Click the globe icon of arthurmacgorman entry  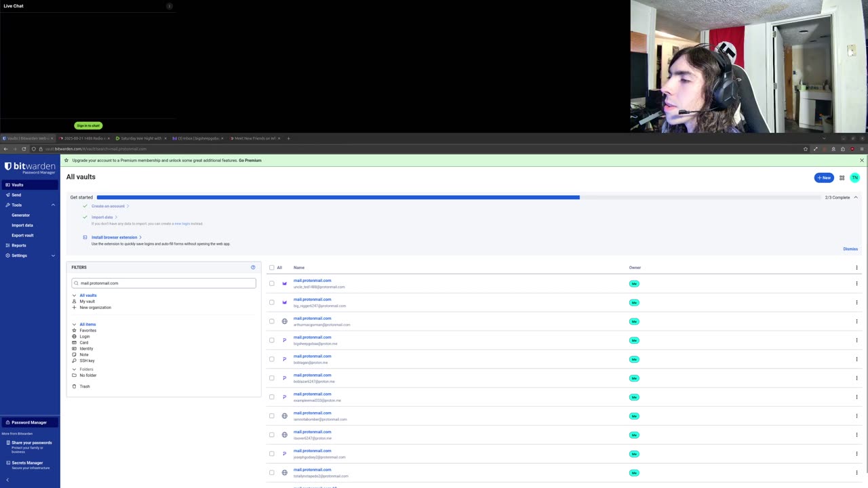pos(285,321)
